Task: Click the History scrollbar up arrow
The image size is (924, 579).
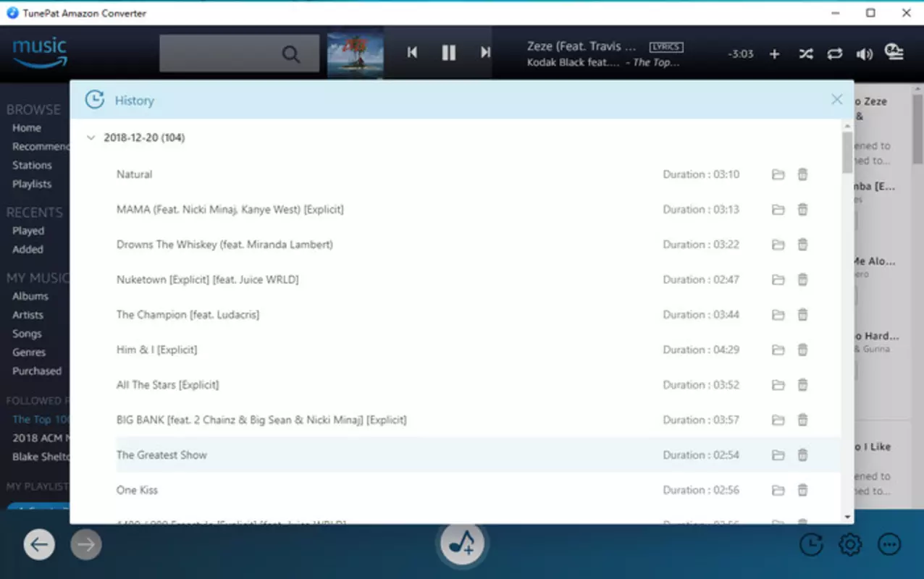Action: (848, 126)
